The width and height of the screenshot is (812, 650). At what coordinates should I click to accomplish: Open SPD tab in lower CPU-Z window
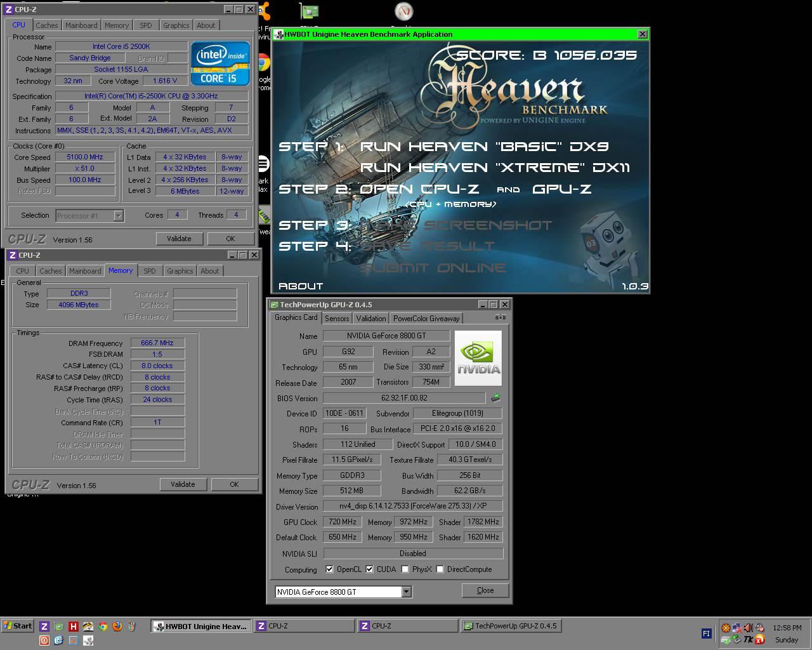pyautogui.click(x=150, y=271)
